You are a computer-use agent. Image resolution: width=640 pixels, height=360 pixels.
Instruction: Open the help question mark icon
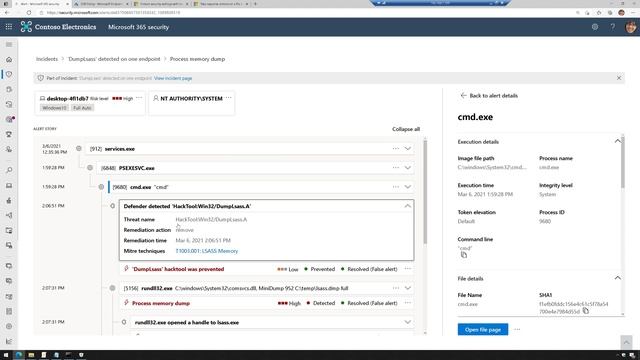click(x=613, y=27)
